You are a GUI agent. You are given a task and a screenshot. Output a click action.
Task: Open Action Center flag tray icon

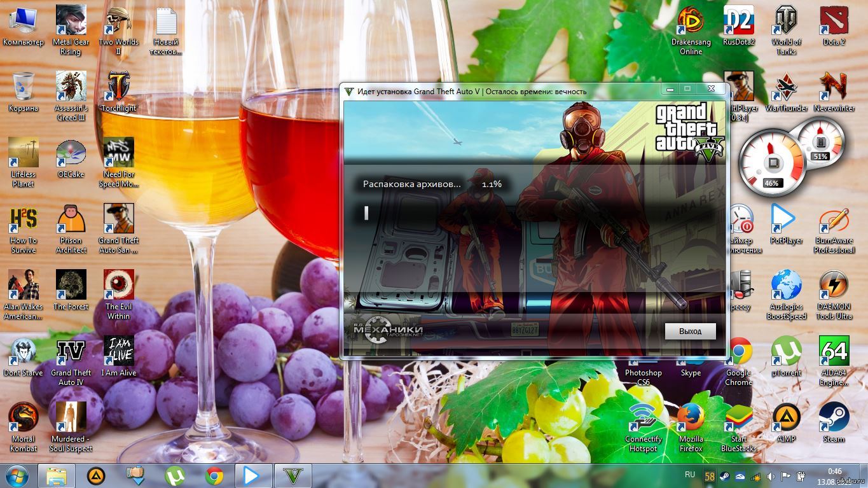786,477
